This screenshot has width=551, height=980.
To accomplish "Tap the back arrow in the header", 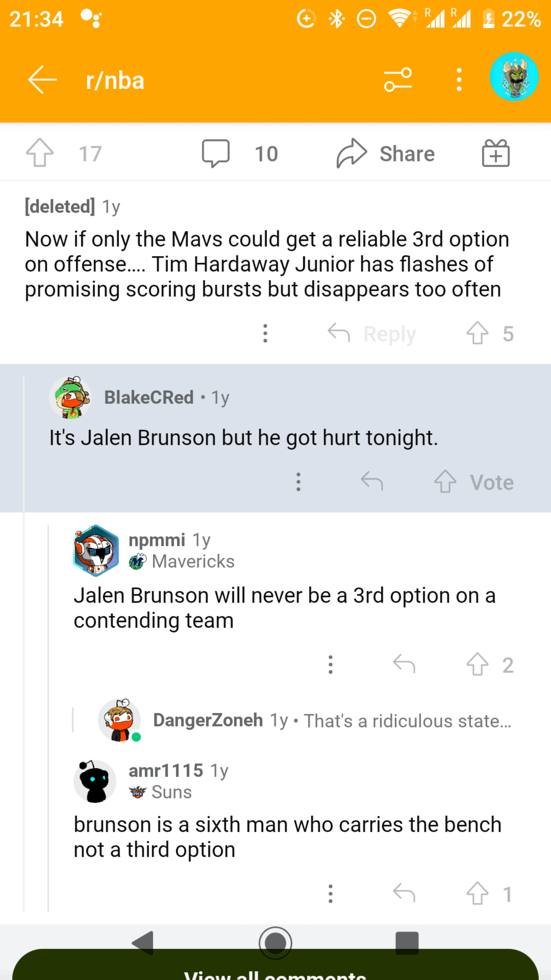I will [x=42, y=80].
